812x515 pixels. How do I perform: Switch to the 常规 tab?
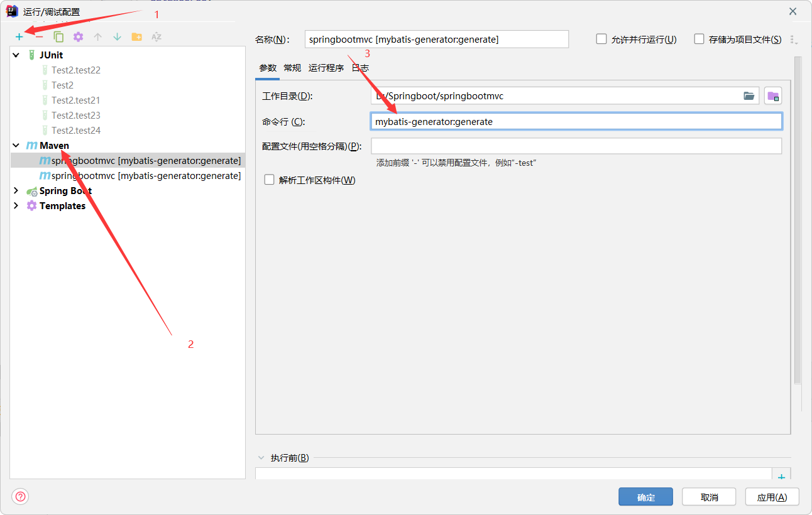[x=292, y=68]
